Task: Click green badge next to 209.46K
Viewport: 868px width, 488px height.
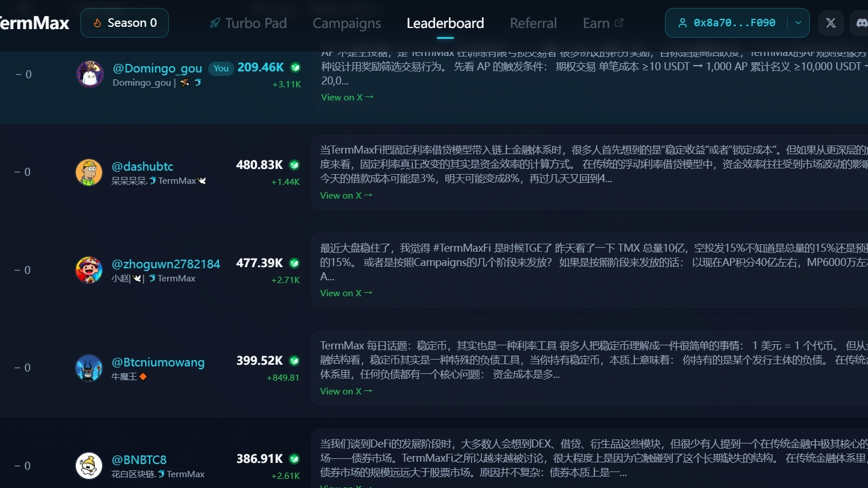Action: click(295, 67)
